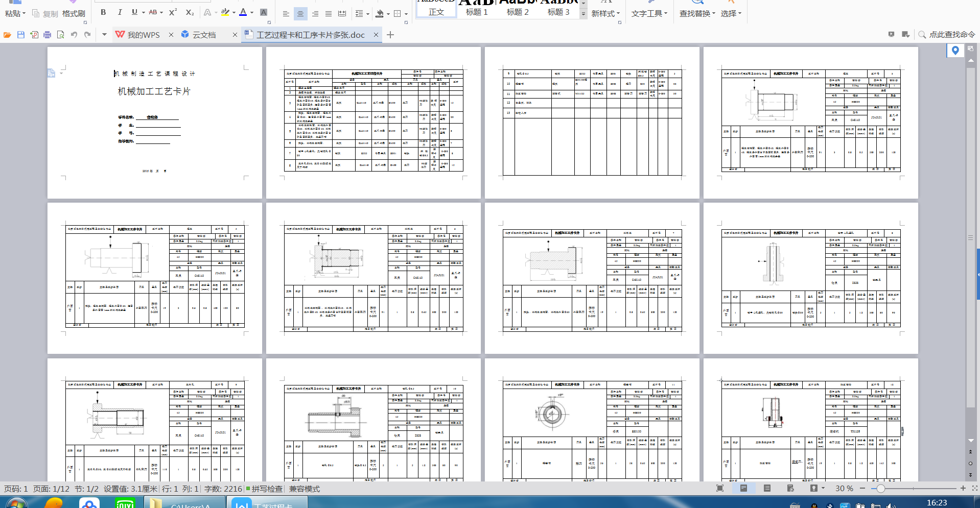Screen dimensions: 980x508
Task: Apply bold formatting
Action: click(x=103, y=12)
